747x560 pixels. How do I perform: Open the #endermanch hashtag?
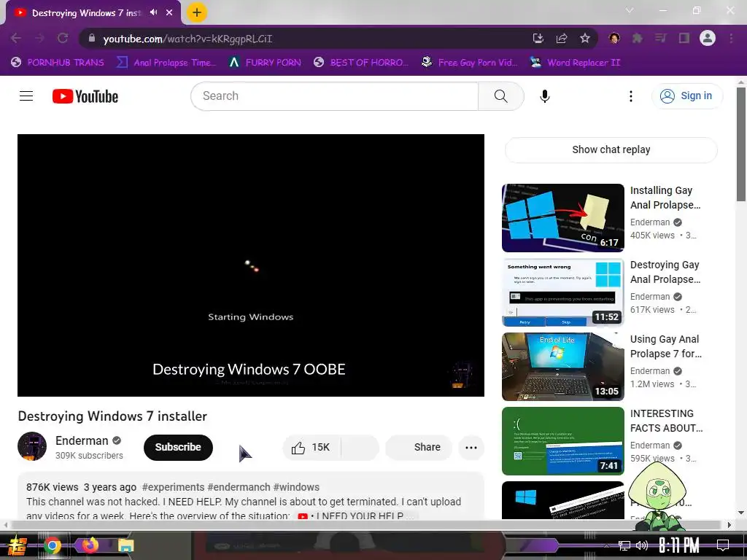(x=240, y=487)
